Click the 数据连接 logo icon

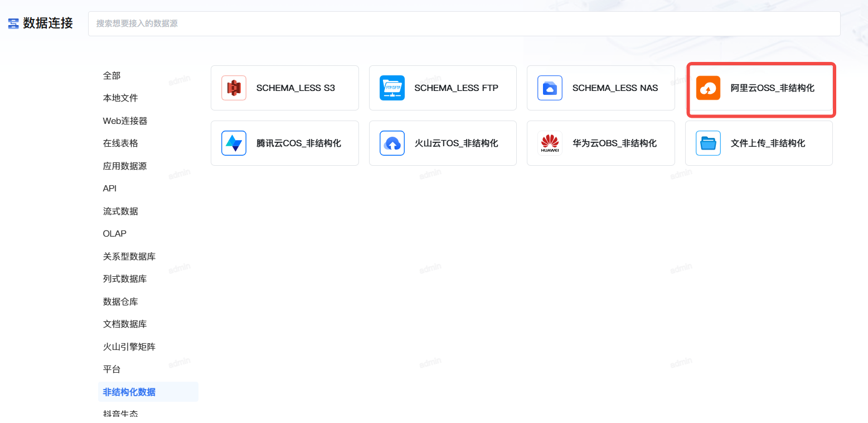point(13,23)
